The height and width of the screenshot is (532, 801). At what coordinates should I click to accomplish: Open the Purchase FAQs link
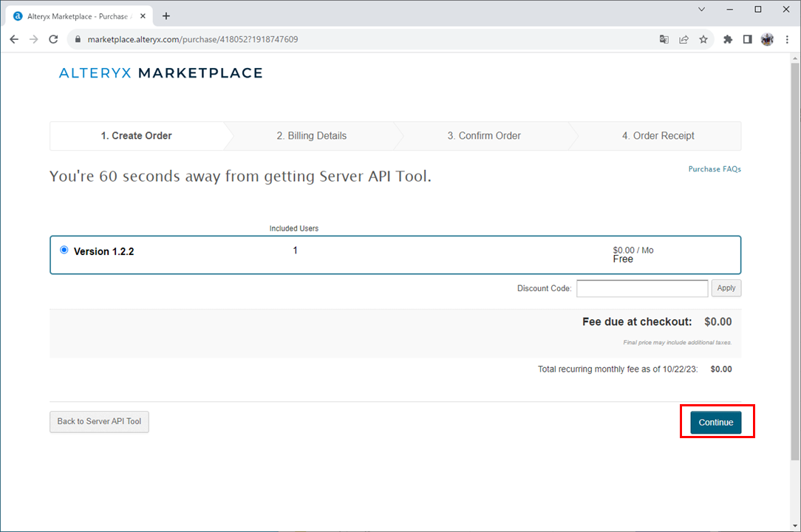tap(714, 169)
